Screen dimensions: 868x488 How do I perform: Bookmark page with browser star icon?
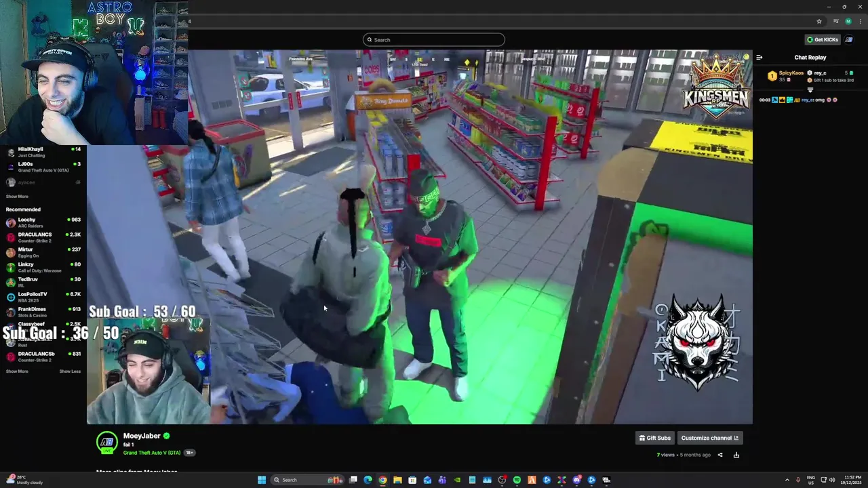coord(819,21)
